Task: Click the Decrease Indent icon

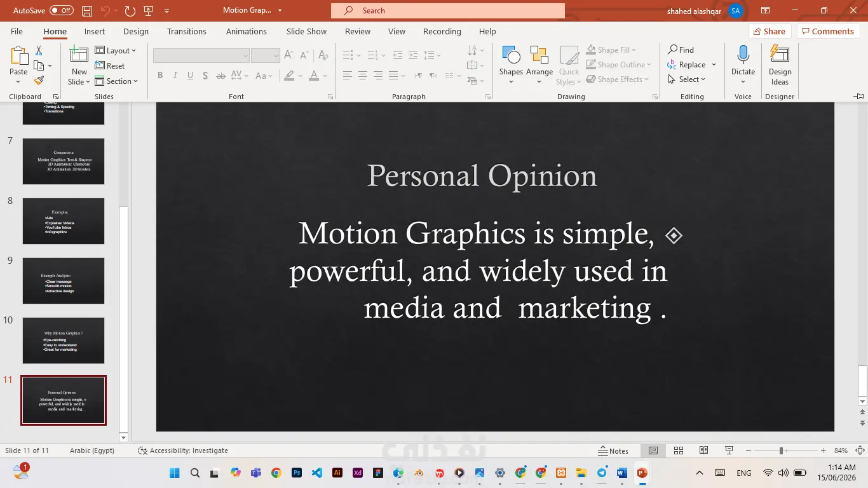Action: [398, 55]
